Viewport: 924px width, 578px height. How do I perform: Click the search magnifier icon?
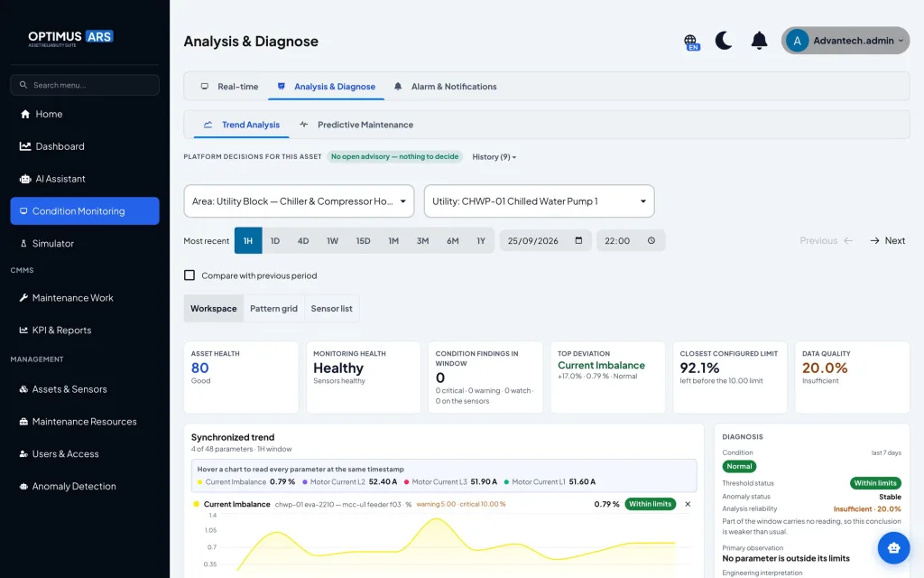pos(23,85)
